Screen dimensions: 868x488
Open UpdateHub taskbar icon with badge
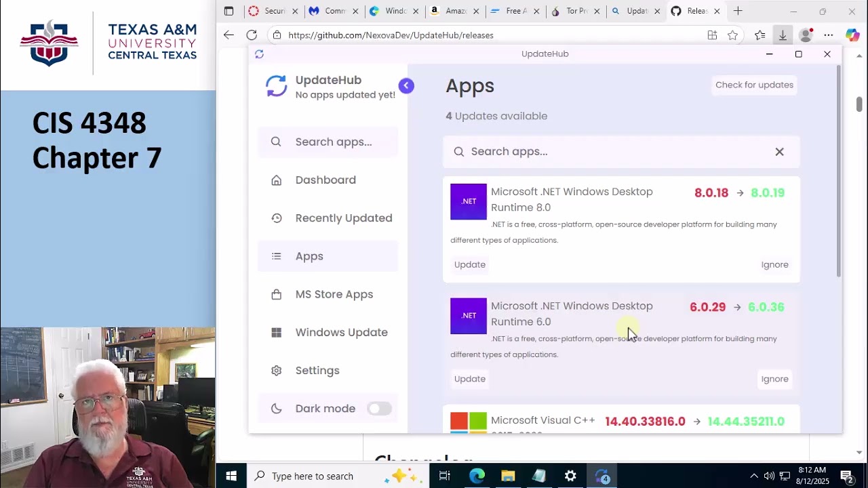[601, 476]
